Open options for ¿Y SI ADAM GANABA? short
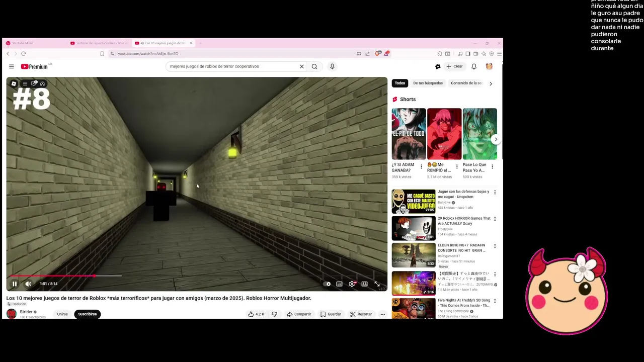 point(422,166)
